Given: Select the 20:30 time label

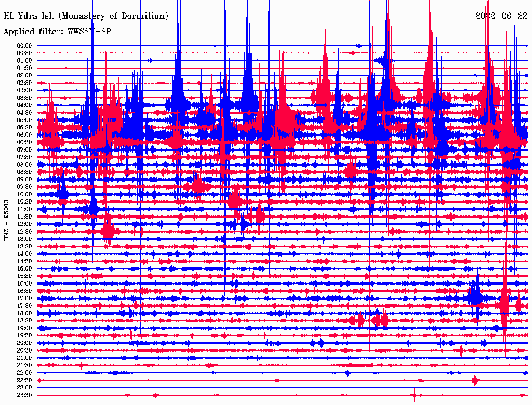Looking at the screenshot, I should click(x=24, y=350).
